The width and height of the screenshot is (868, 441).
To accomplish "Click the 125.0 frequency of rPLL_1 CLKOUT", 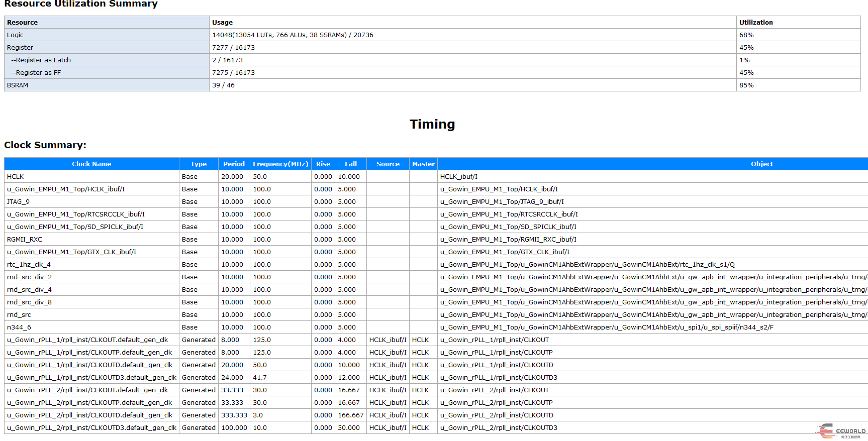I will (x=280, y=340).
